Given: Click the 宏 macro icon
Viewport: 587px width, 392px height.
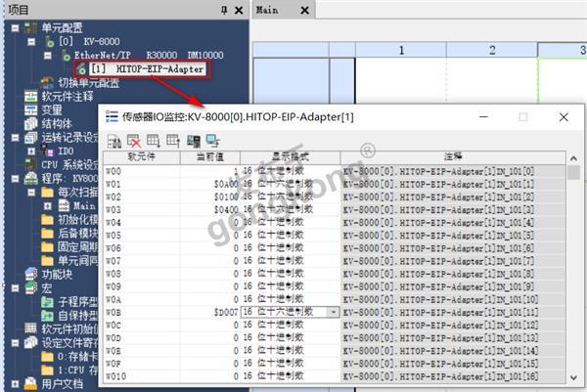Looking at the screenshot, I should (x=30, y=288).
